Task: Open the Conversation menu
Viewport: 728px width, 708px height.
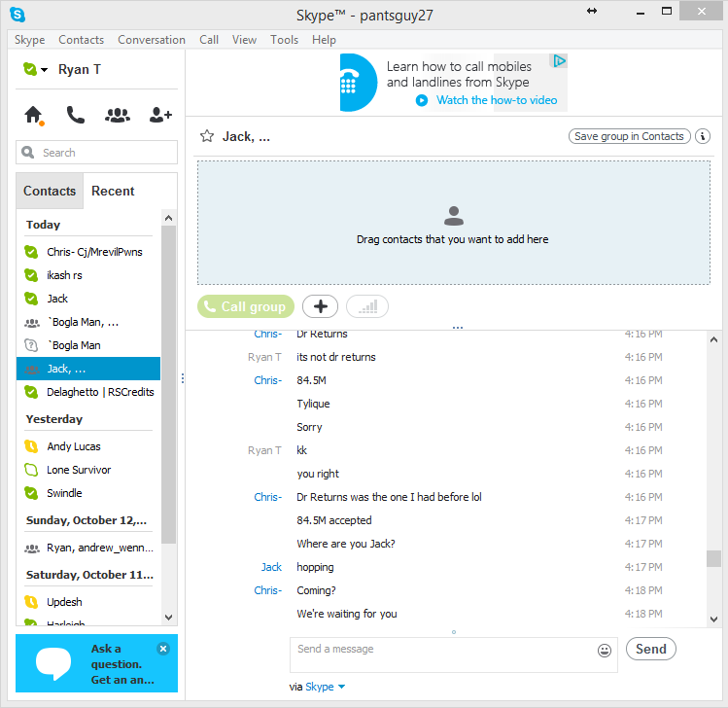Action: point(152,40)
